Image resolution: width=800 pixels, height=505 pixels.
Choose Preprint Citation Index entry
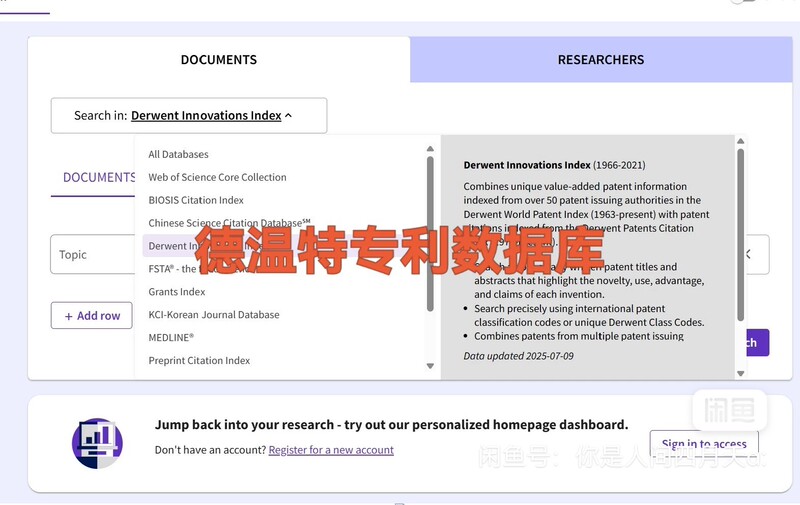199,361
